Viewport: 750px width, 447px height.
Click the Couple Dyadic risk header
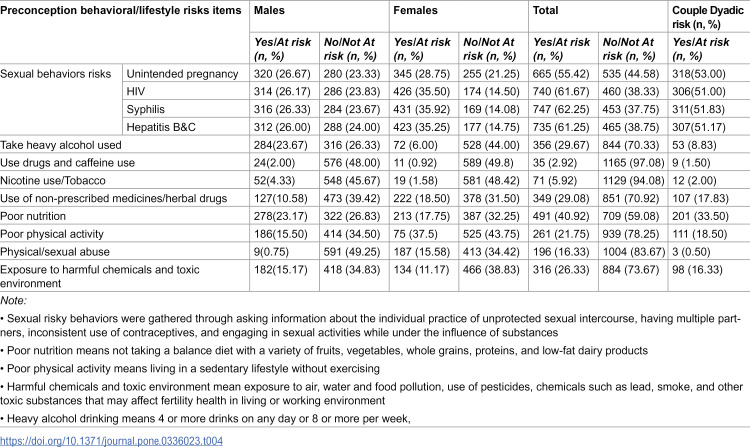708,17
